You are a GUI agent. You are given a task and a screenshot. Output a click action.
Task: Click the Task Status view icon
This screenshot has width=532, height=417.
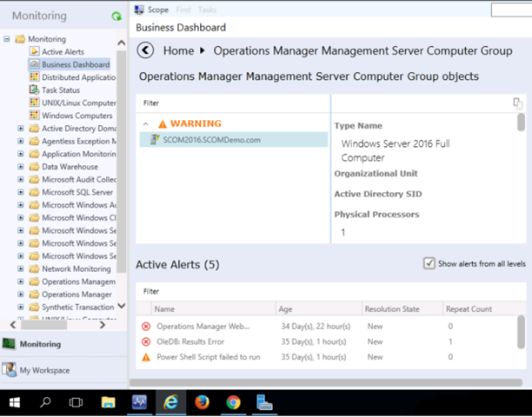tap(34, 89)
